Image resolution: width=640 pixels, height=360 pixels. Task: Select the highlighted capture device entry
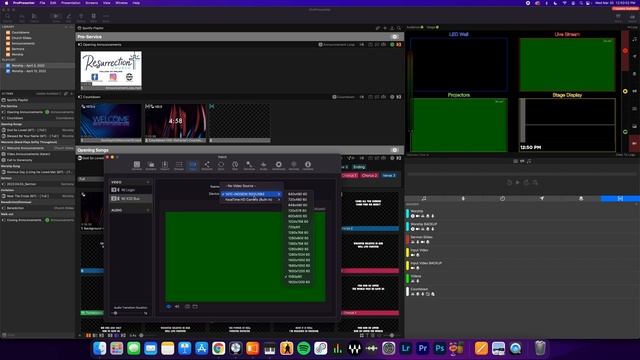(251, 194)
